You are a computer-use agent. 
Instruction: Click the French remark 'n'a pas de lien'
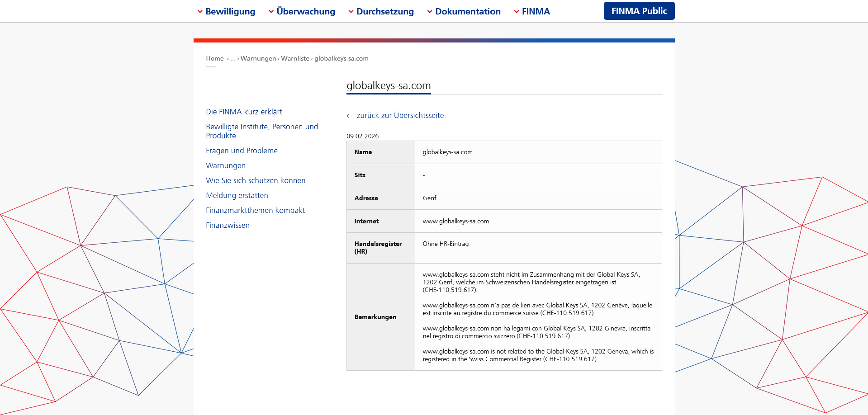click(537, 309)
